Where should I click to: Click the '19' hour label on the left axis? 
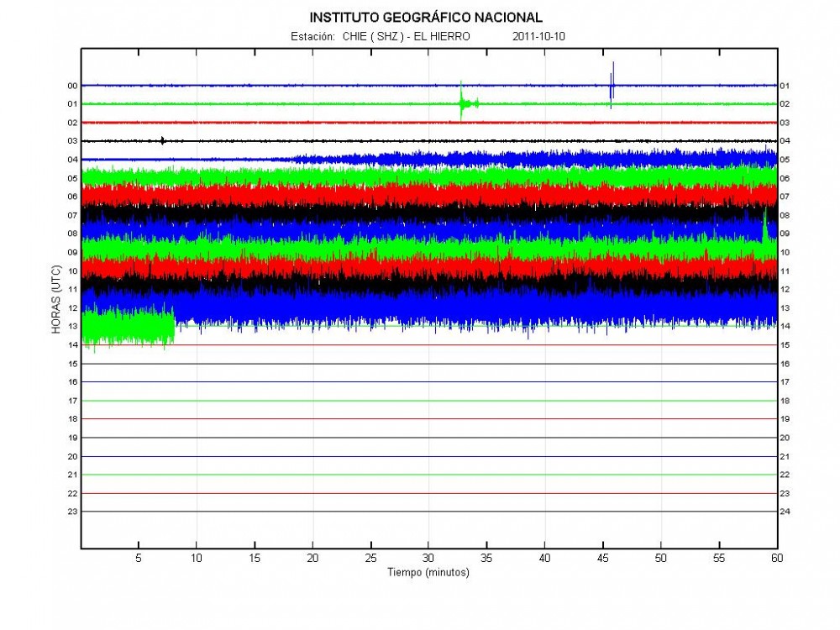click(x=73, y=437)
